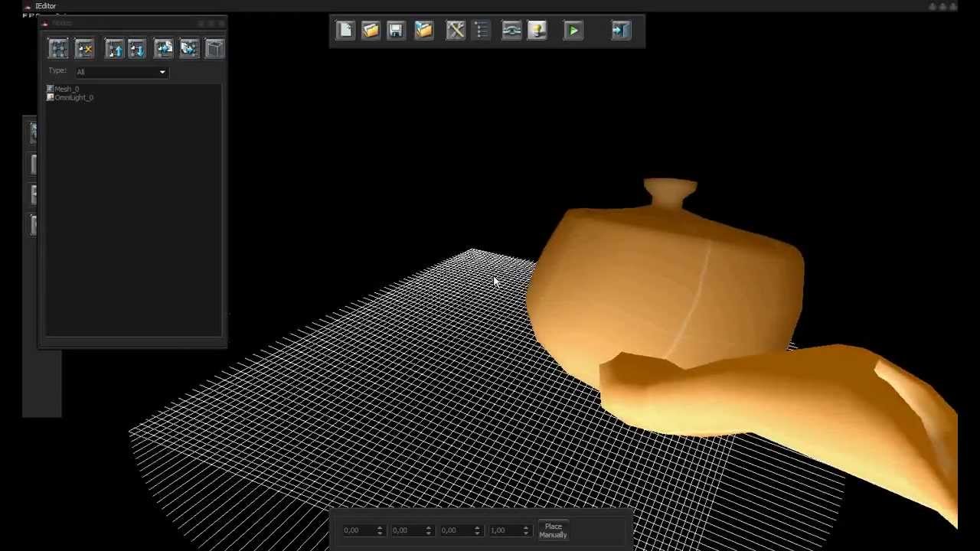The height and width of the screenshot is (551, 980).
Task: Select Mesh_0 in the node list
Action: pos(63,89)
